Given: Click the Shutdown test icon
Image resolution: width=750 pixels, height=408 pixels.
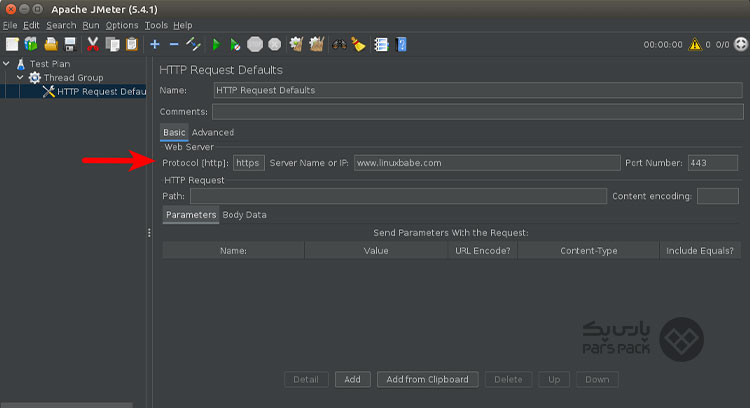Looking at the screenshot, I should click(275, 44).
